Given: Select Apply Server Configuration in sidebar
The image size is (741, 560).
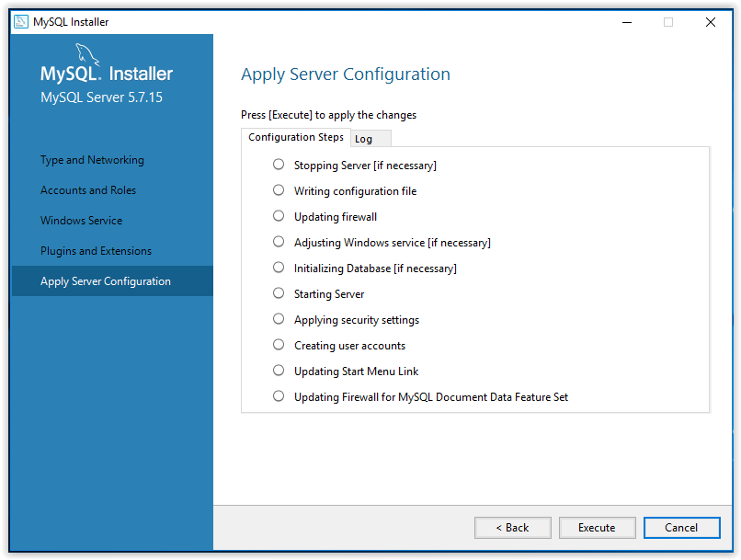Looking at the screenshot, I should tap(112, 281).
